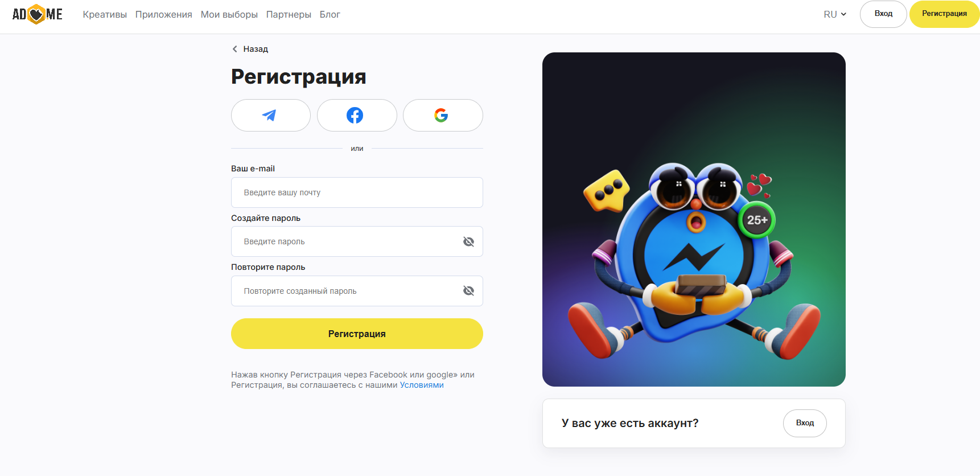Click Вход beside 'У вас уже есть аккаунт?'
Viewport: 980px width, 476px height.
pos(805,423)
